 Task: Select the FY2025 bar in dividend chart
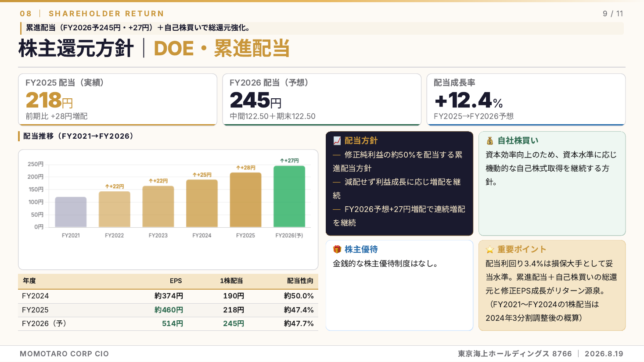click(x=245, y=200)
